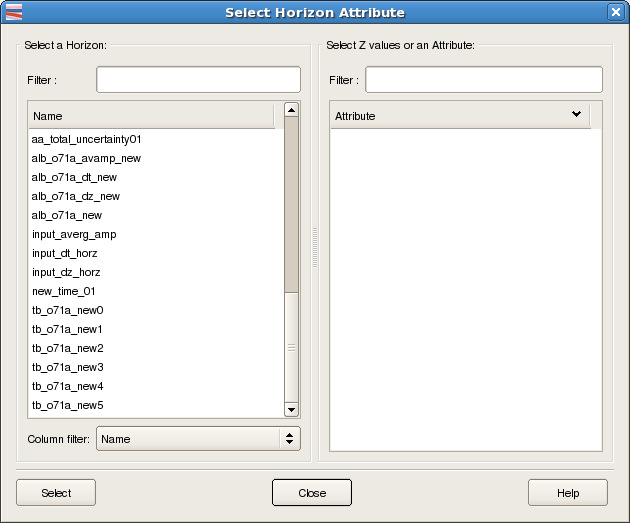Click the splitter handle between panels

coord(315,247)
